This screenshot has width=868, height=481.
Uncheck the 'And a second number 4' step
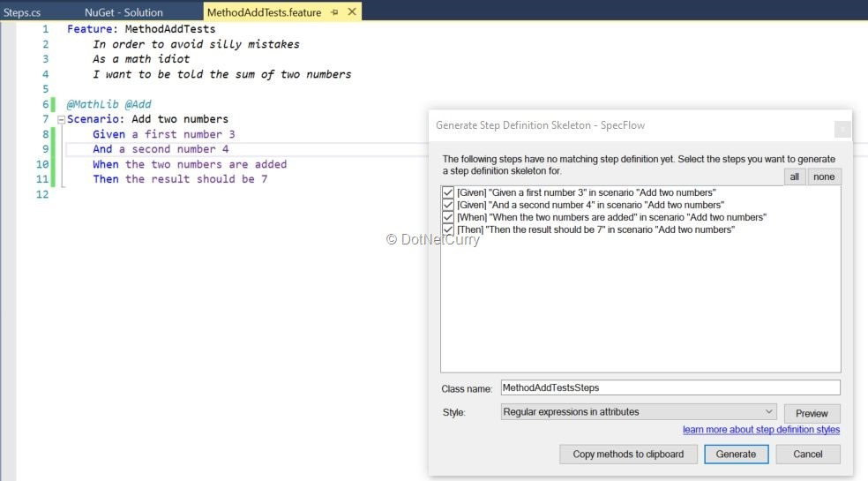click(x=448, y=205)
